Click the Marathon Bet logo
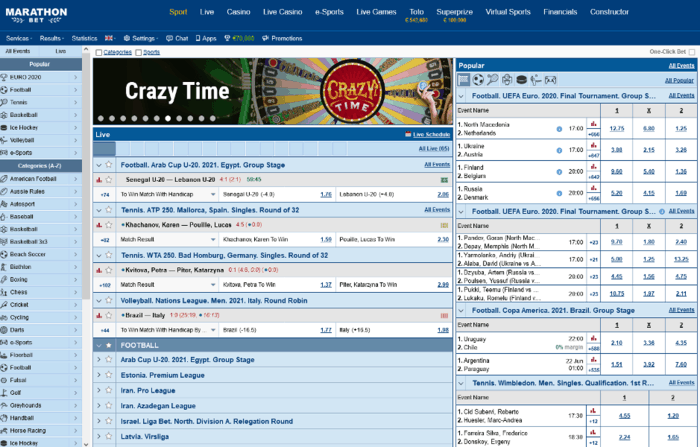Viewport: 700px width, 447px height. coord(36,16)
